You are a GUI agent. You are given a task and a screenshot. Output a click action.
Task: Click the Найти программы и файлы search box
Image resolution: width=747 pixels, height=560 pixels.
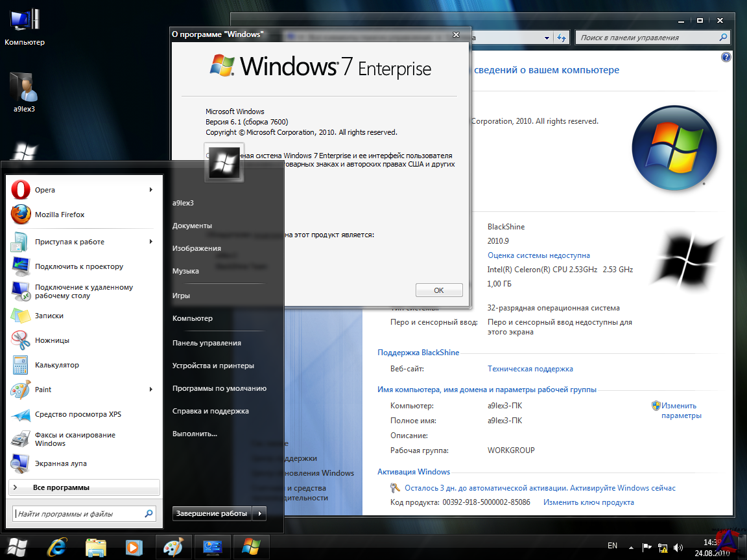click(78, 514)
